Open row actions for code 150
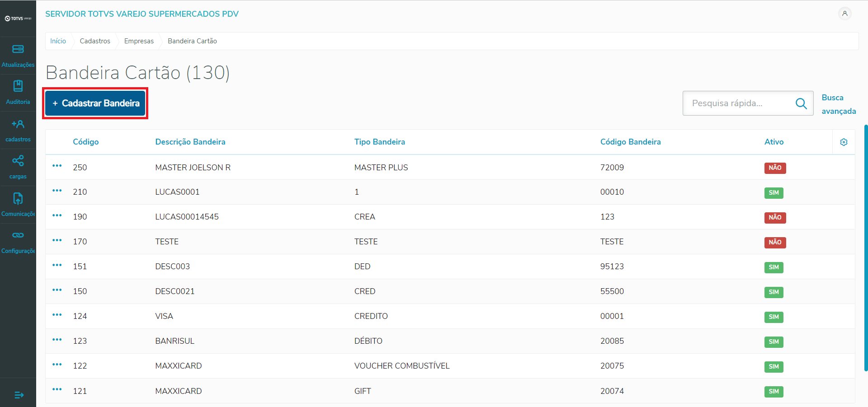This screenshot has width=868, height=407. pos(57,290)
